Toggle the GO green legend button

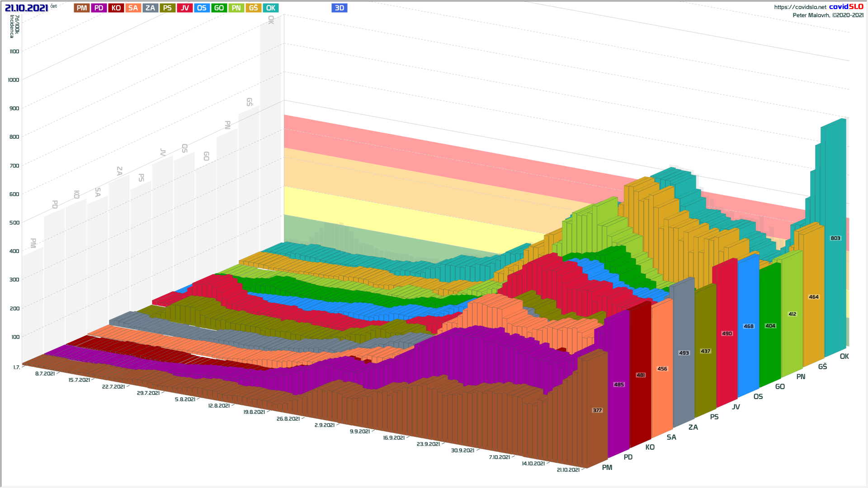[x=219, y=8]
